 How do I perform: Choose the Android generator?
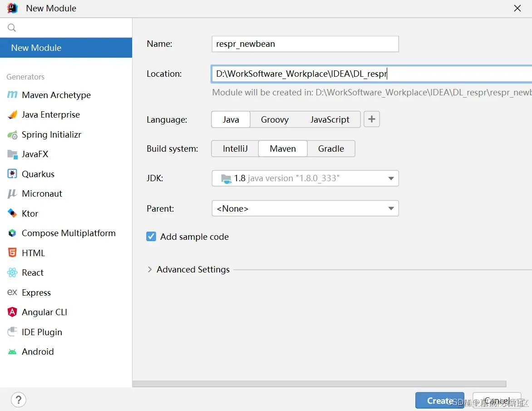click(38, 352)
